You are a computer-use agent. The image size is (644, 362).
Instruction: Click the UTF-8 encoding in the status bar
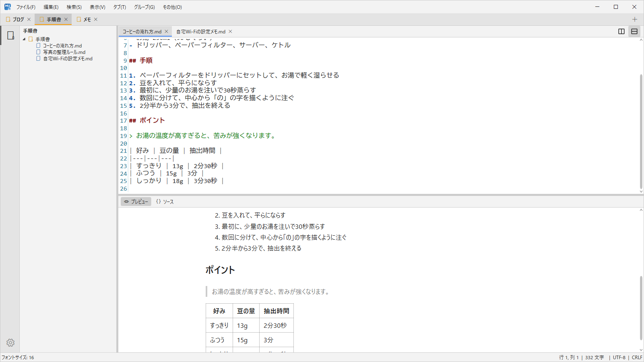pyautogui.click(x=619, y=358)
